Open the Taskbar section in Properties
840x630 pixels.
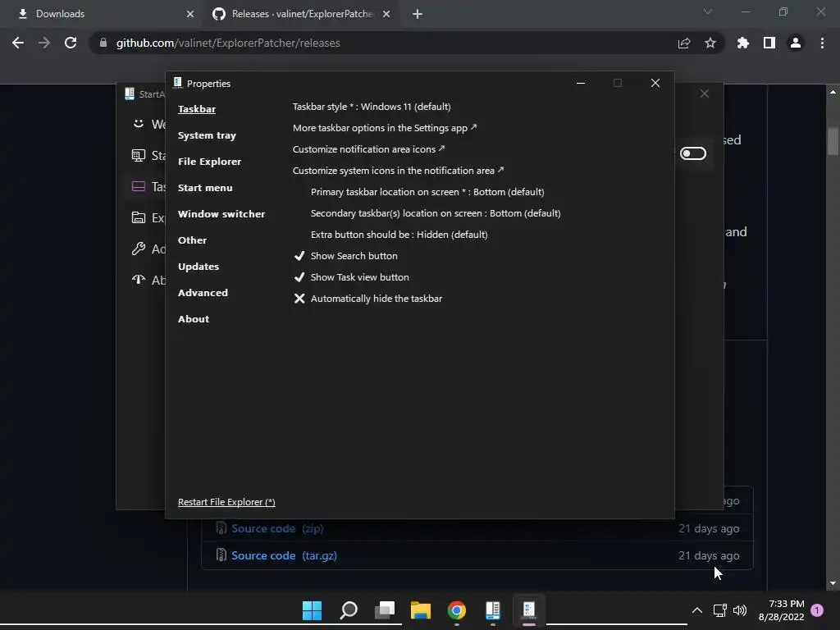(197, 109)
